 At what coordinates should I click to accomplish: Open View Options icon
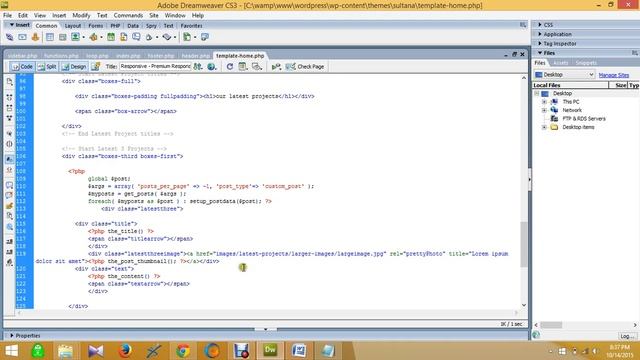[x=243, y=67]
